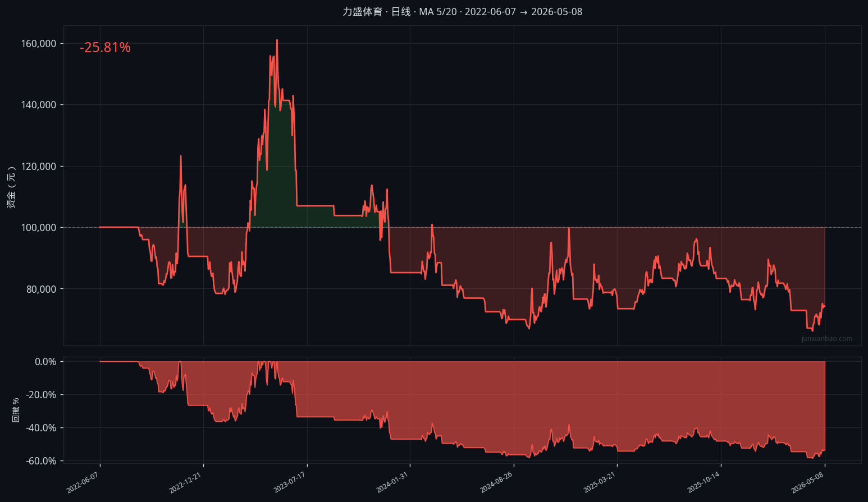
Task: Click the -40.0% drawdown axis label
Action: (42, 428)
